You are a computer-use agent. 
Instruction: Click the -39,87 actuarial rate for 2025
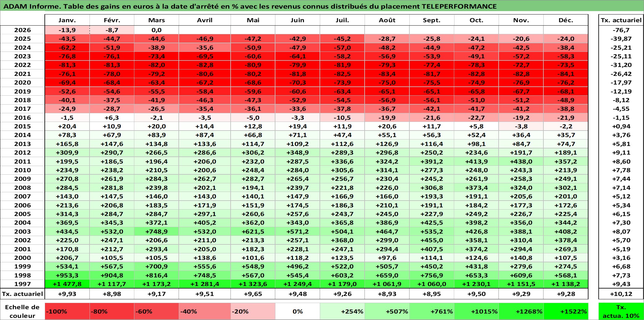[621, 39]
